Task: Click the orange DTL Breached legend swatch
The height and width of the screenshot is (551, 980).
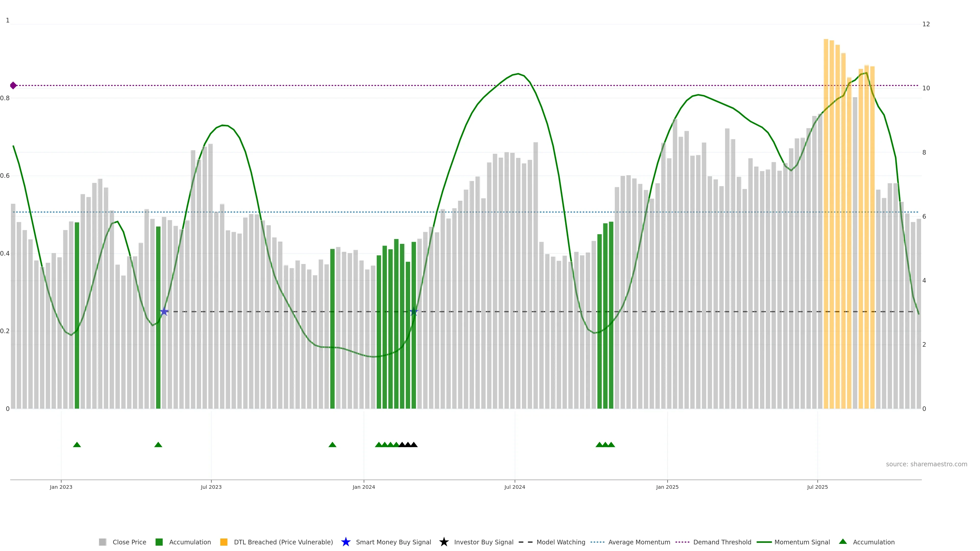Action: click(224, 542)
